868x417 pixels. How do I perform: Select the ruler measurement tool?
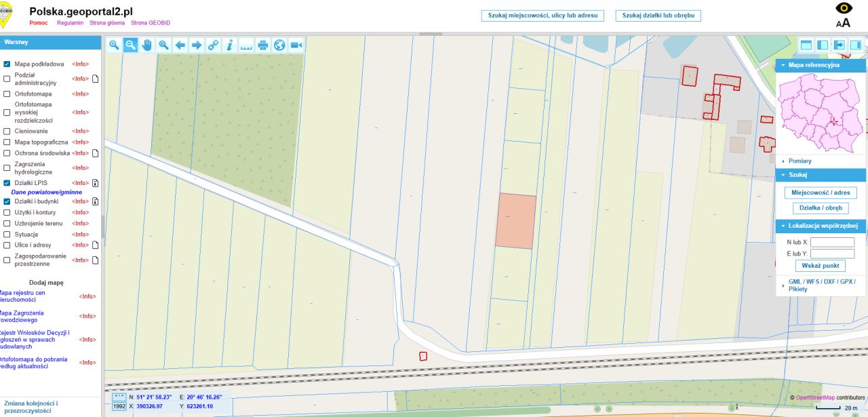pyautogui.click(x=246, y=45)
